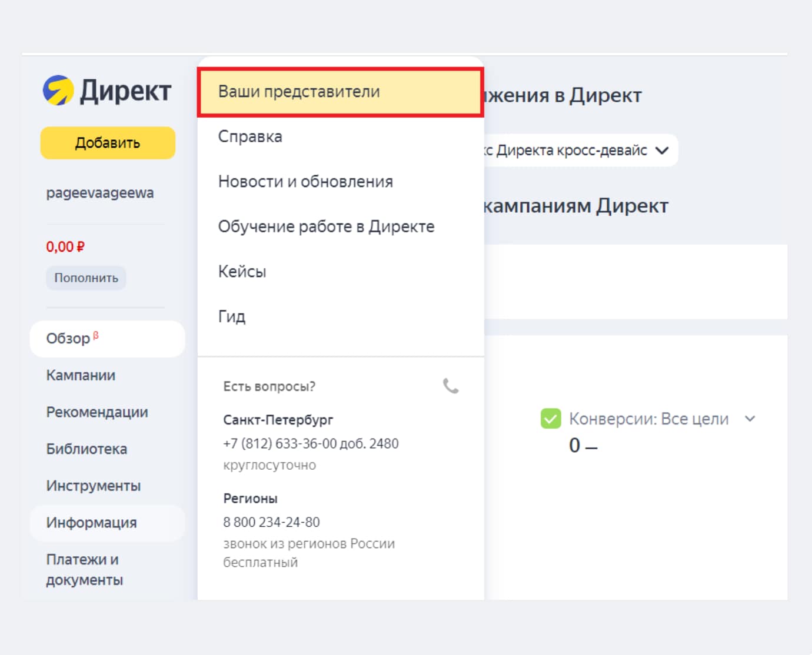The width and height of the screenshot is (812, 655).
Task: Click the Регионы heading
Action: pos(250,499)
